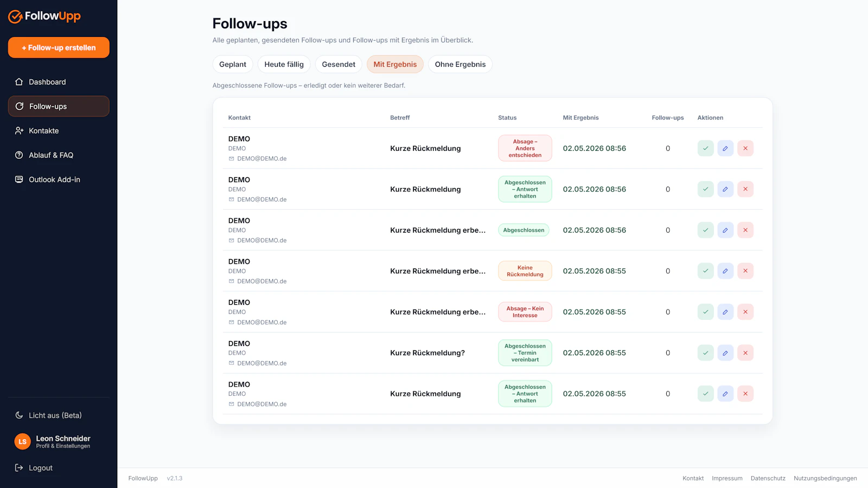Delete the 'Termin vereinbart' row
Image resolution: width=868 pixels, height=488 pixels.
(745, 353)
